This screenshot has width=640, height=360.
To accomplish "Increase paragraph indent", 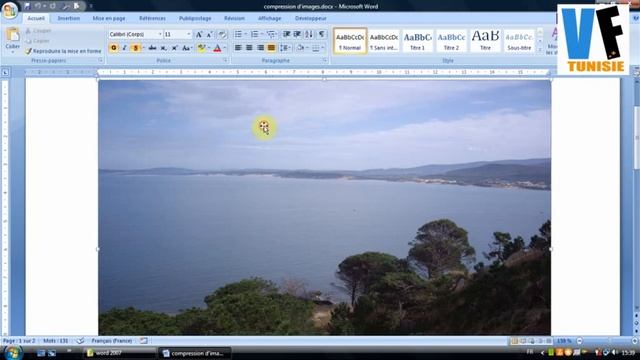I will tap(297, 34).
